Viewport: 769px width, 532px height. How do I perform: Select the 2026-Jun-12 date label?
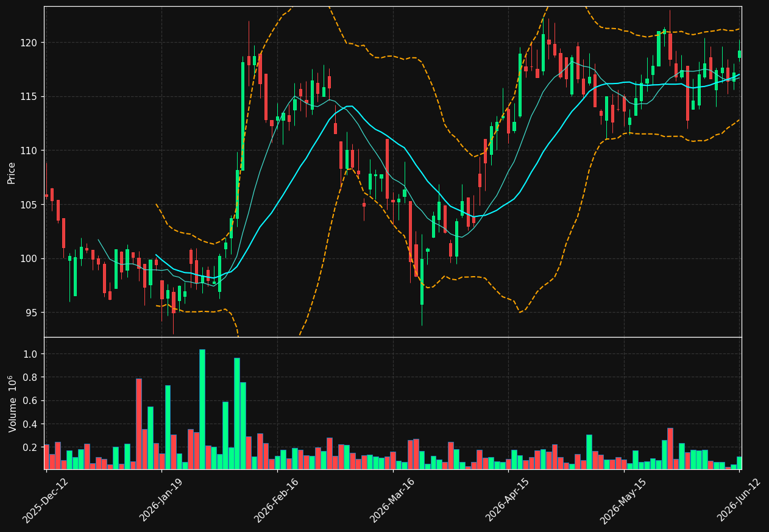[x=739, y=500]
